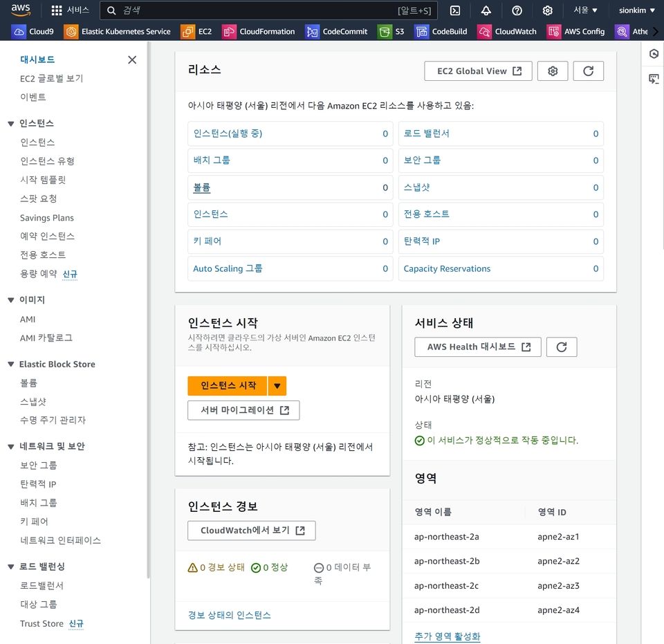
Task: Open Trust Store in sidebar
Action: [x=41, y=623]
